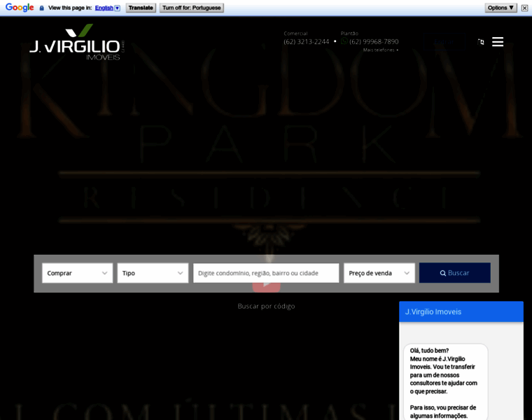Screen dimensions: 532x420
Task: Expand Mais telefones list
Action: 380,50
